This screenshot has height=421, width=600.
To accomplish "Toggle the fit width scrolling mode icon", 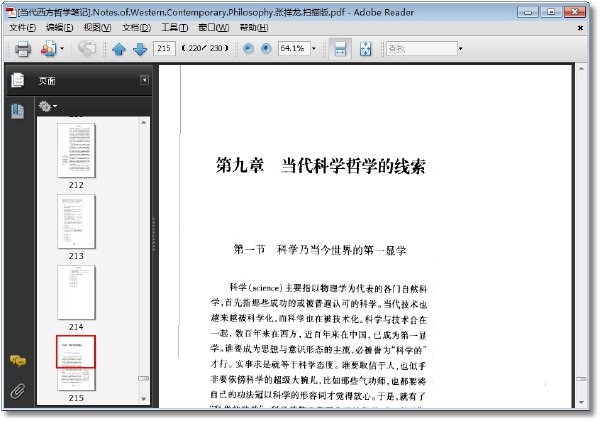I will (340, 49).
